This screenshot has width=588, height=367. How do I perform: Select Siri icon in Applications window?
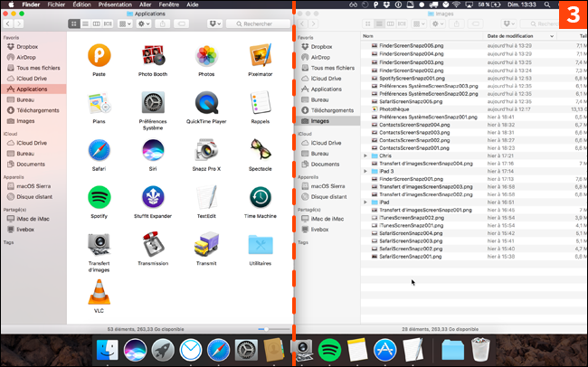(153, 150)
